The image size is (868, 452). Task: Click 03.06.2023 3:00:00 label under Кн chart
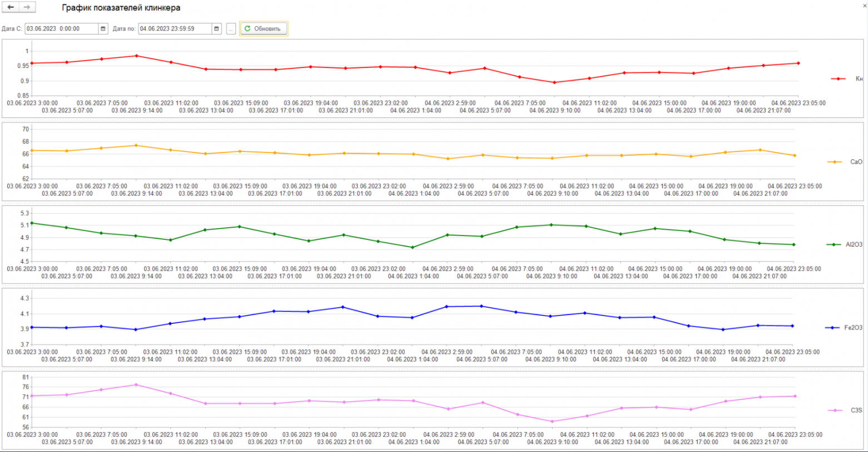32,103
